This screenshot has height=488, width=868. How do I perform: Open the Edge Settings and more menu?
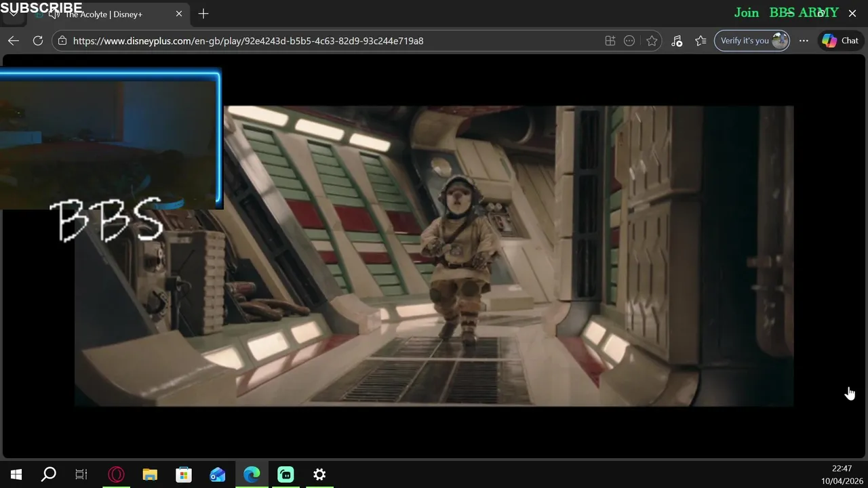pyautogui.click(x=804, y=41)
